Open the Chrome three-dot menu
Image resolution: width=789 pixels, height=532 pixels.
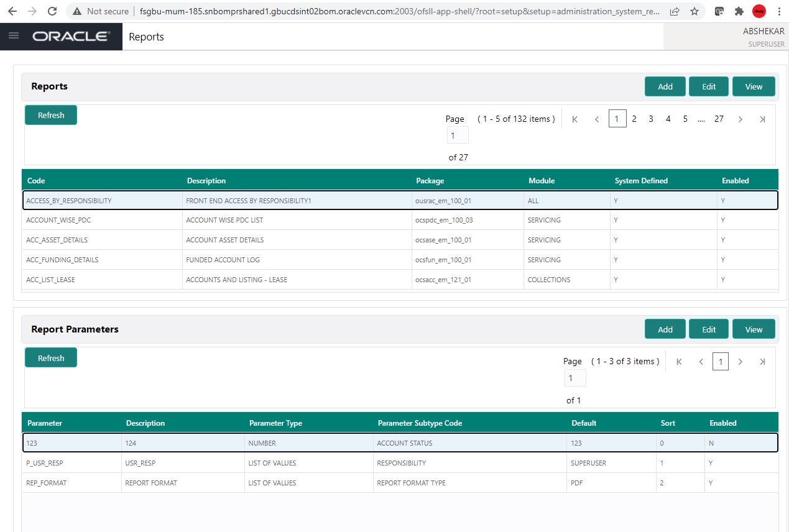tap(778, 11)
